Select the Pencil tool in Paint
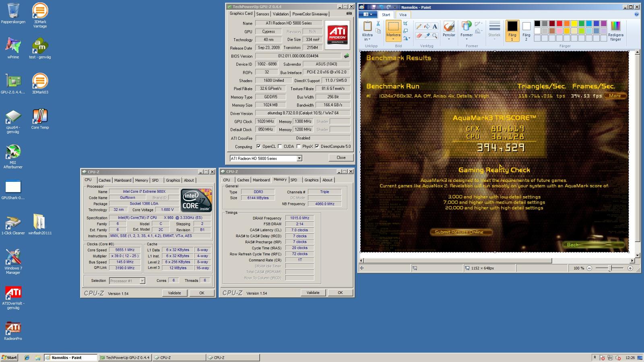The image size is (644, 362). pos(419,26)
